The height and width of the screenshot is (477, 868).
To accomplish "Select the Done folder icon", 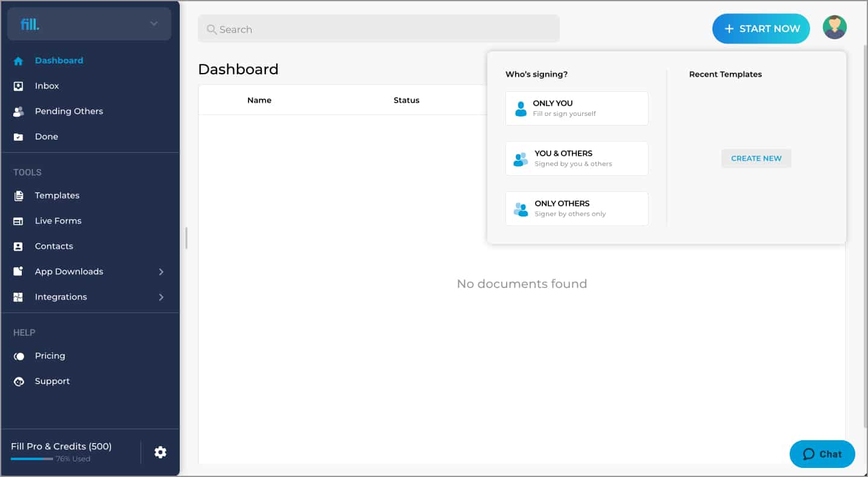I will pyautogui.click(x=19, y=137).
